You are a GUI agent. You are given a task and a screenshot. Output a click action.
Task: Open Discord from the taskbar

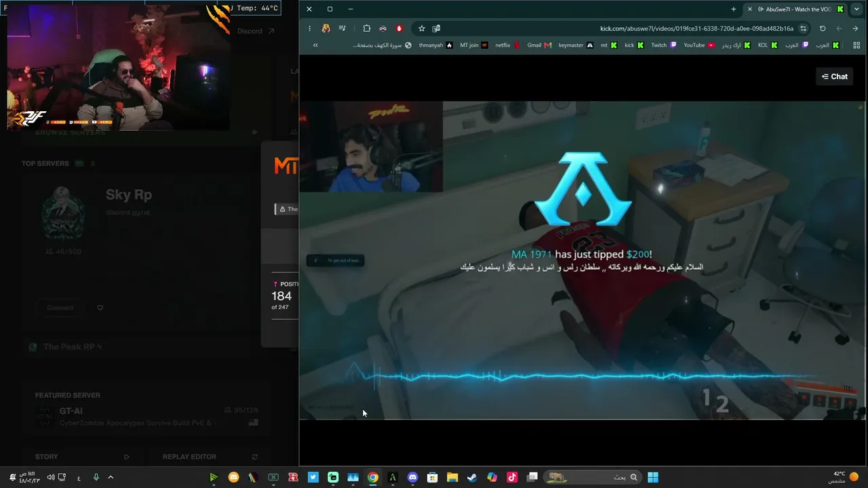412,477
